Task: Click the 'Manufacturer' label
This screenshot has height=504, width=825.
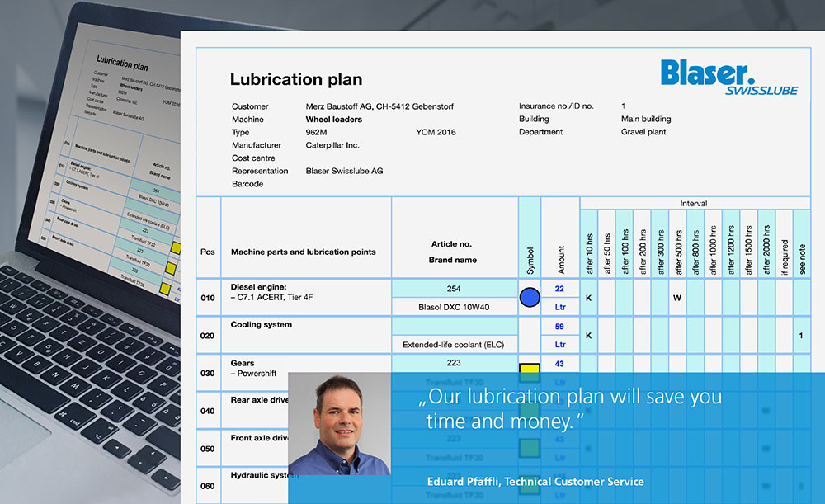Action: [x=257, y=145]
